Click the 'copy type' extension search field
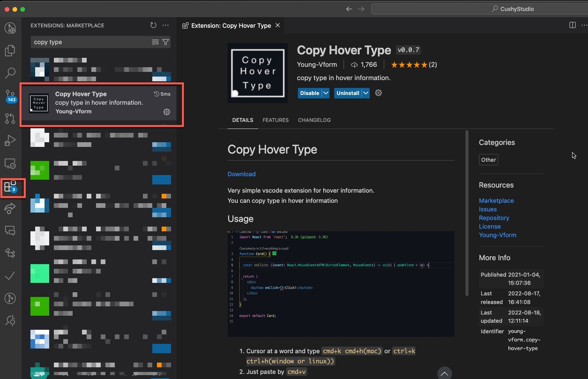 tap(90, 42)
